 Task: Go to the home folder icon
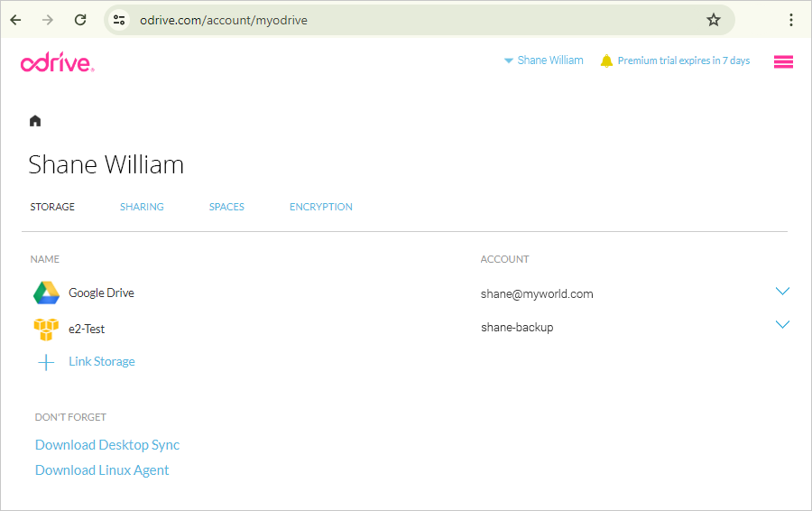pos(35,121)
